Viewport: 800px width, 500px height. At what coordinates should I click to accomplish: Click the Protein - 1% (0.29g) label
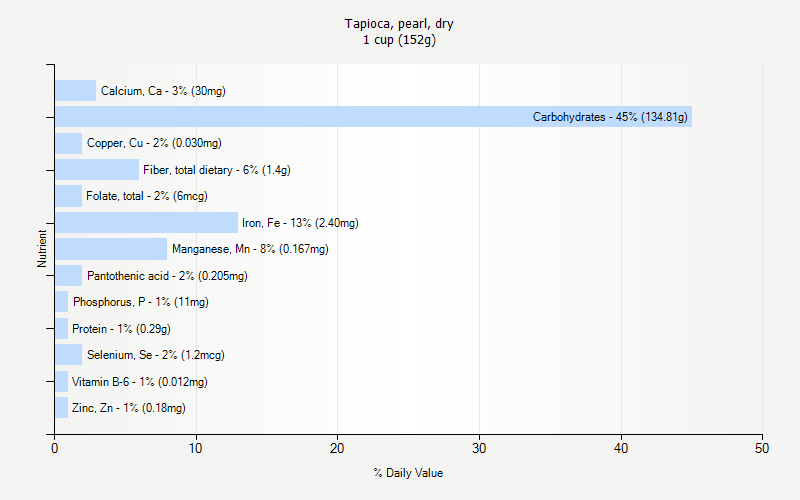point(121,329)
